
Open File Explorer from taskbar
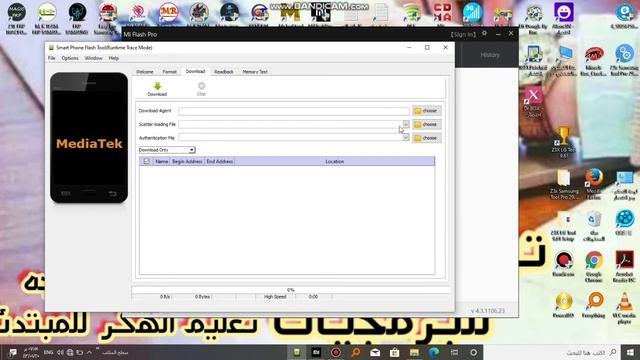click(414, 352)
